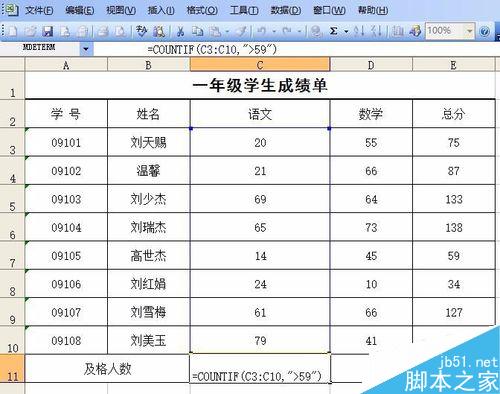Viewport: 500px width, 394px height.
Task: Click the Open file icon
Action: 30,31
